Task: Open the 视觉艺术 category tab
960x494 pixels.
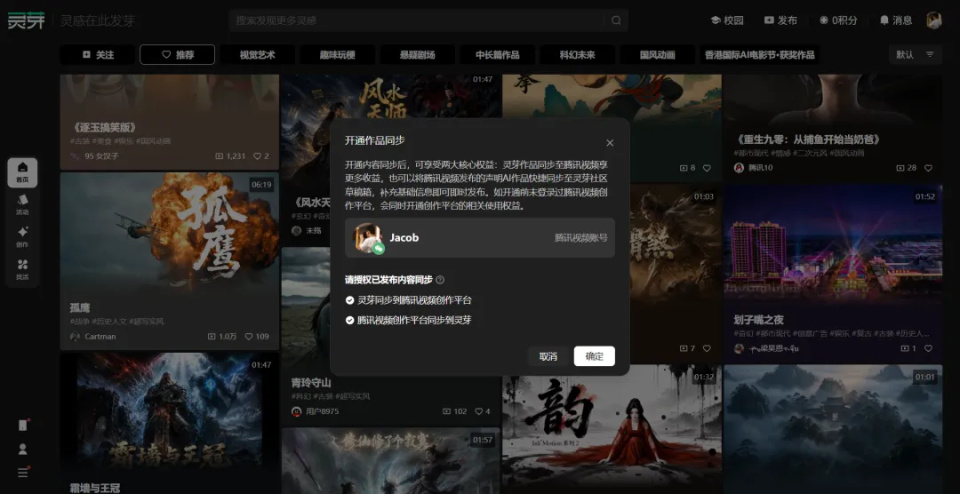Action: (x=257, y=54)
